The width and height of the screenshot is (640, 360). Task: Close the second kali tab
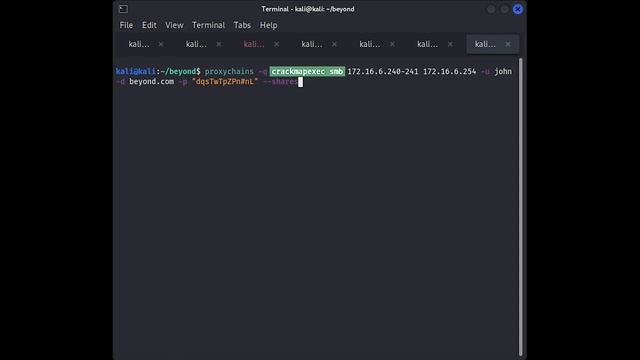point(219,44)
